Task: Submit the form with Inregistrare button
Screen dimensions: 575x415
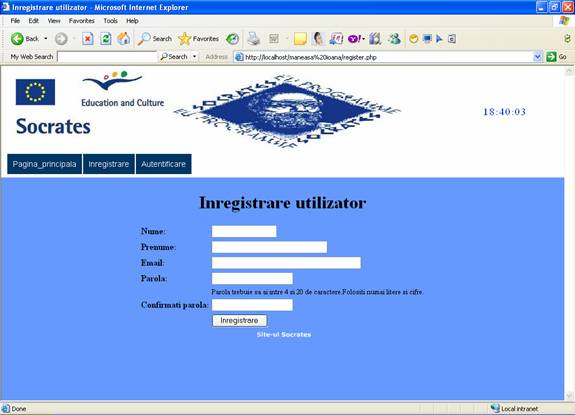Action: coord(239,321)
